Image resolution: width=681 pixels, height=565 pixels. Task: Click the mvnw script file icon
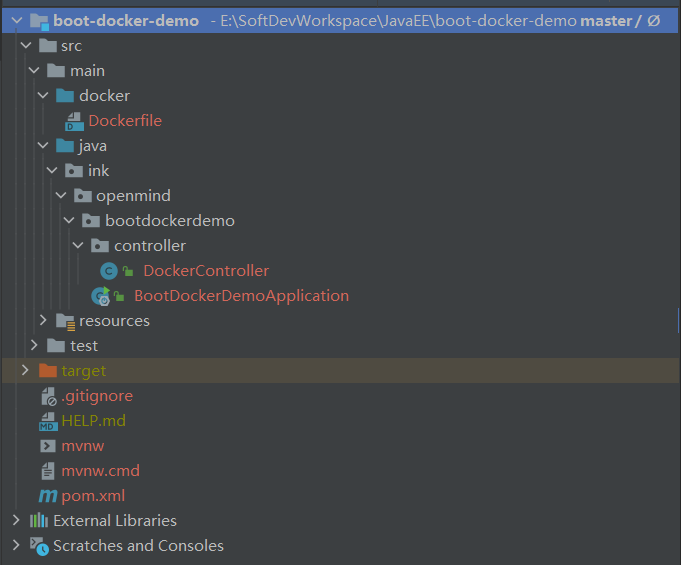point(47,446)
